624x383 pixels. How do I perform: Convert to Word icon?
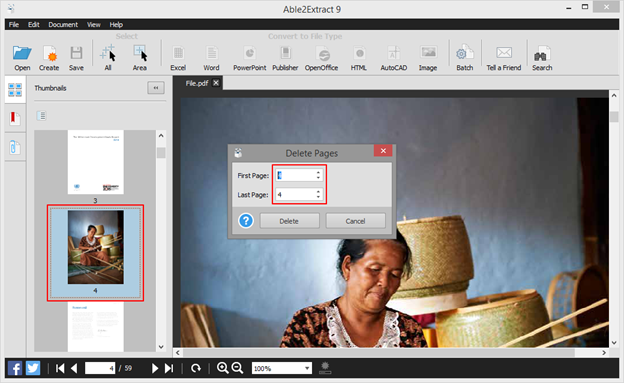(x=211, y=53)
